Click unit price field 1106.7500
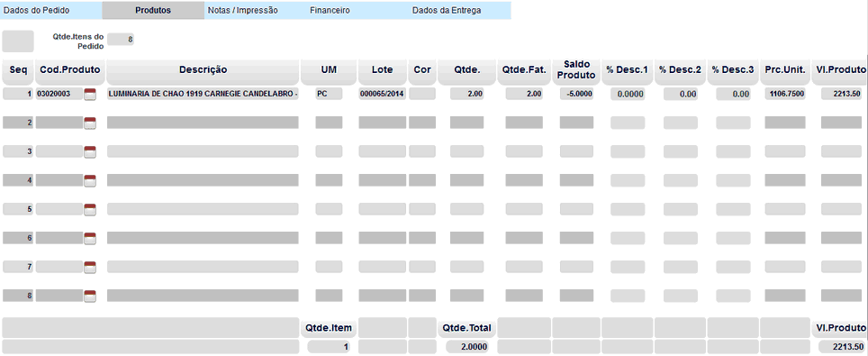The height and width of the screenshot is (356, 868). click(x=785, y=95)
